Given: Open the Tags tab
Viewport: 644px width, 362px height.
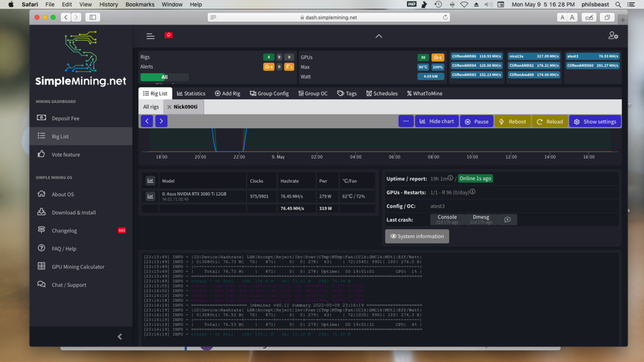Looking at the screenshot, I should pyautogui.click(x=347, y=94).
